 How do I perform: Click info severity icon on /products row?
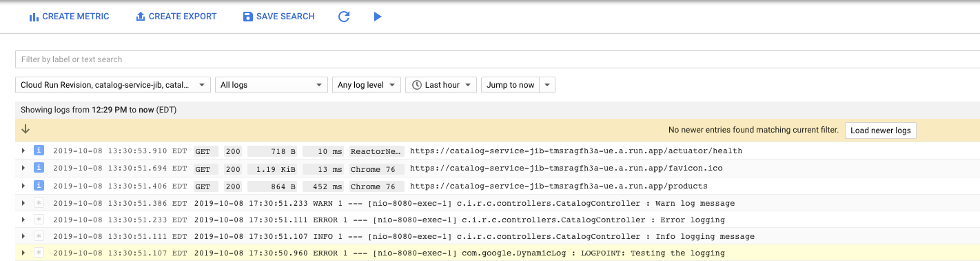click(x=39, y=186)
